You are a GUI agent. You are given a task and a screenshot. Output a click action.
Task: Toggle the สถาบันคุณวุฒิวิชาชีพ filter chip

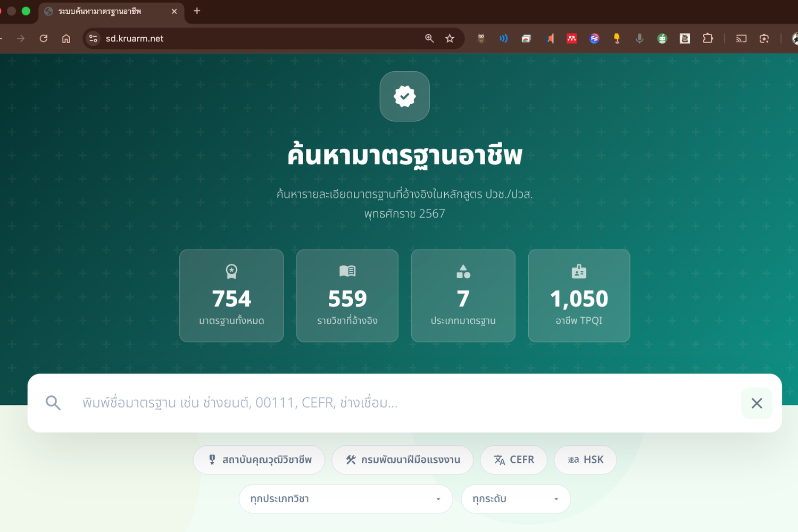[x=259, y=460]
